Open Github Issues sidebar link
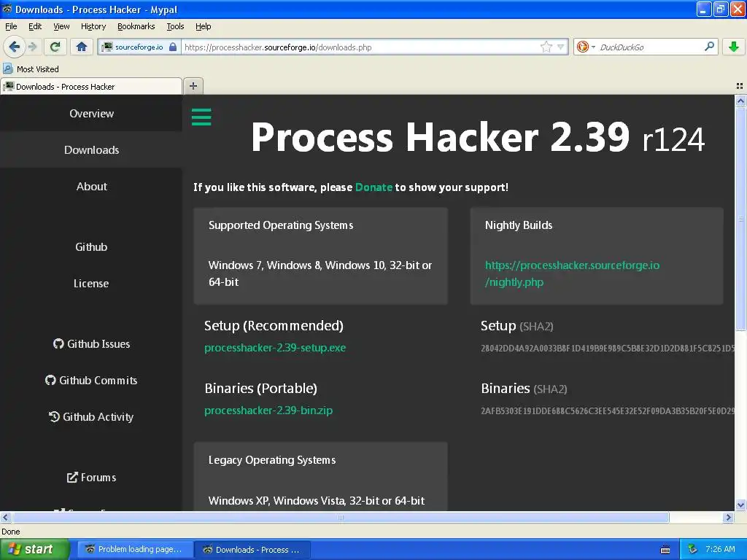 pos(91,344)
